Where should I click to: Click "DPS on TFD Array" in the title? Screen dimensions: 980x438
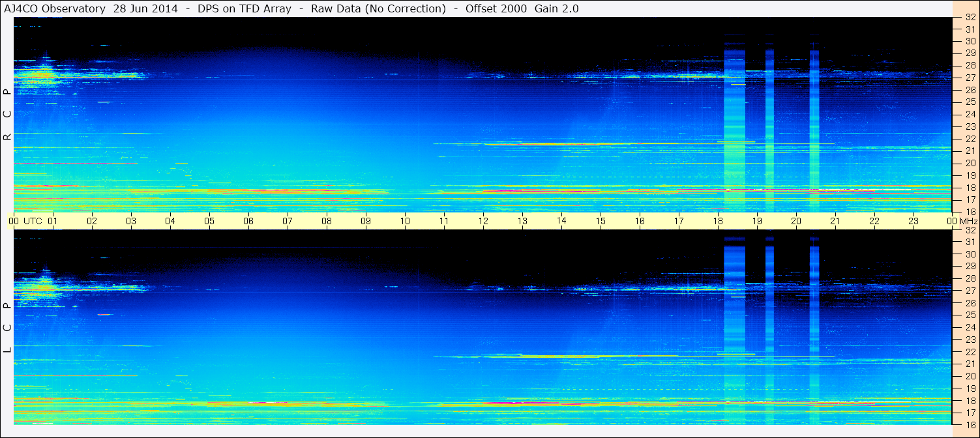[x=245, y=9]
